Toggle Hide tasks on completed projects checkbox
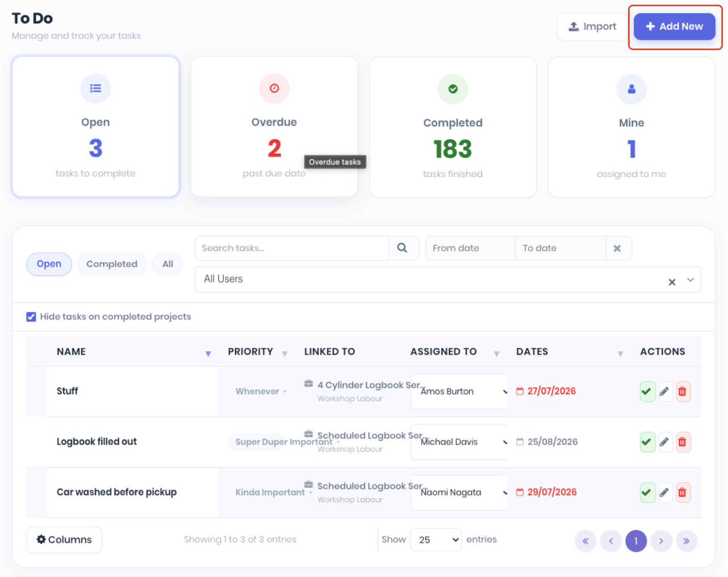The image size is (728, 577). coord(31,317)
